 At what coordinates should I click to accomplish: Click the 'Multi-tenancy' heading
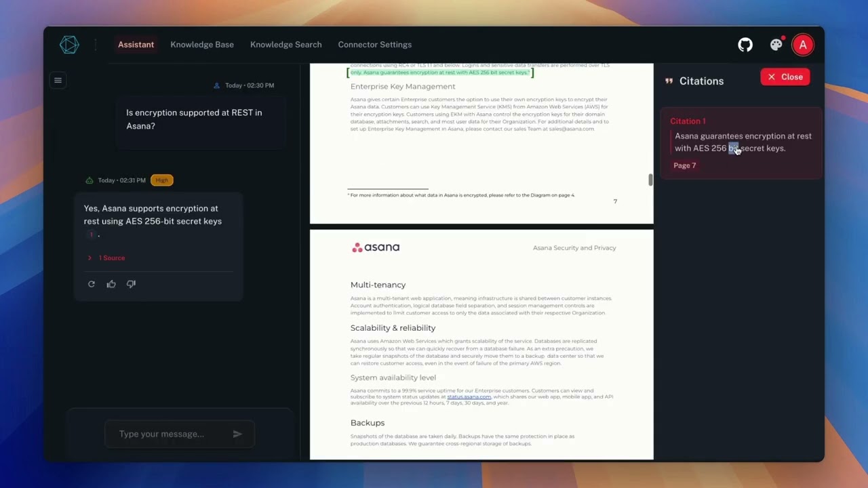[x=378, y=285]
